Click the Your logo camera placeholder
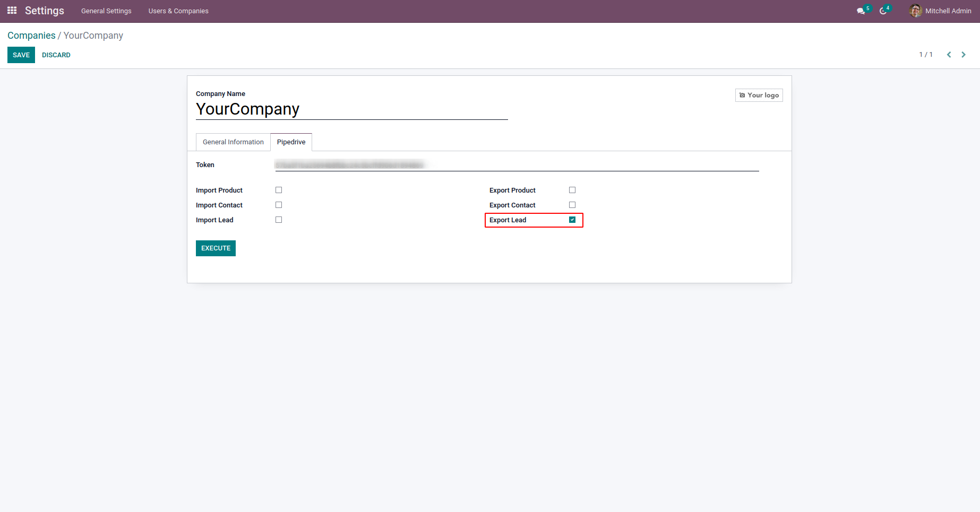 click(759, 96)
